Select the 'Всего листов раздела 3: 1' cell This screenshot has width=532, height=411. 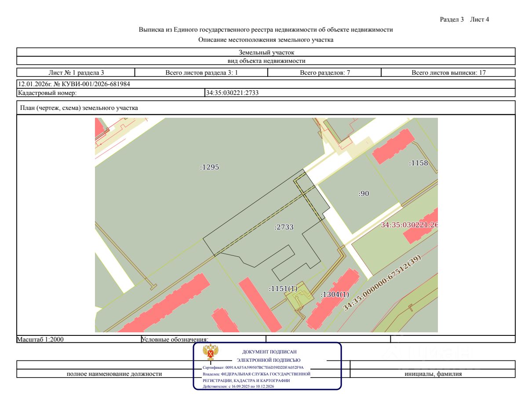[x=201, y=73]
